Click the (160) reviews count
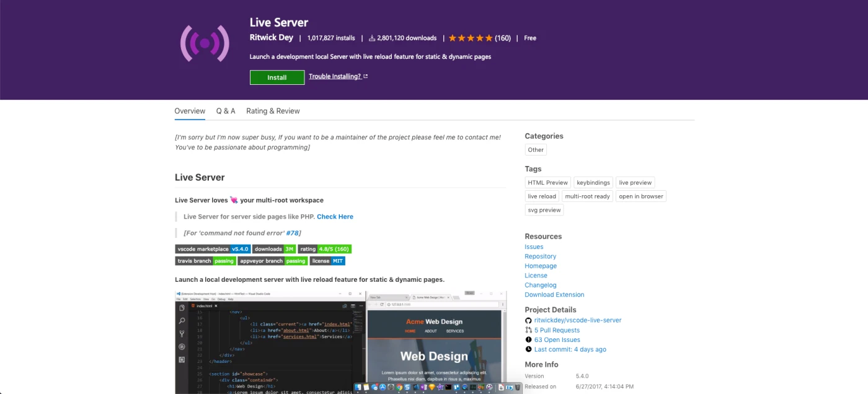 (503, 38)
